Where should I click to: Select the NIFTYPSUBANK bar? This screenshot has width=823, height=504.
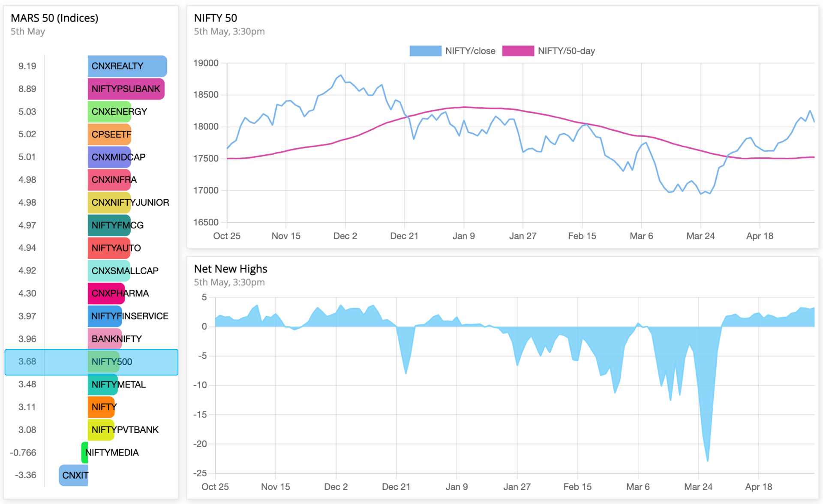point(126,89)
